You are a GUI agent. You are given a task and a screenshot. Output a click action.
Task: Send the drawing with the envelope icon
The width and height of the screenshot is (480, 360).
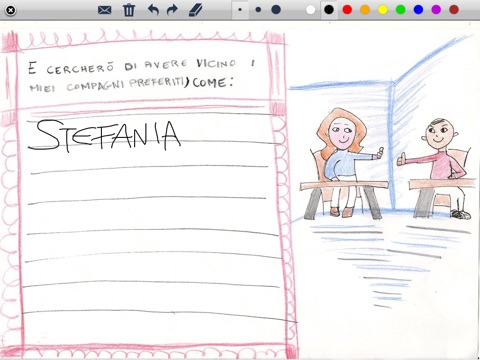pyautogui.click(x=105, y=10)
